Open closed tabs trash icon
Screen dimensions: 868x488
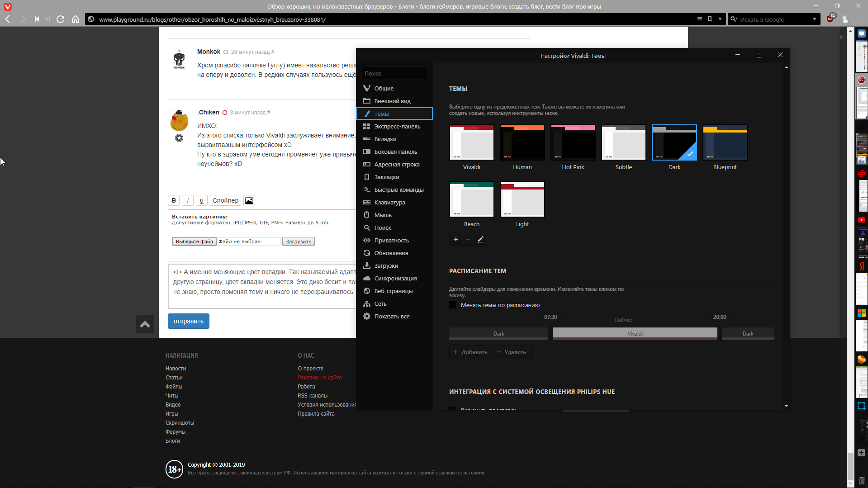click(861, 481)
